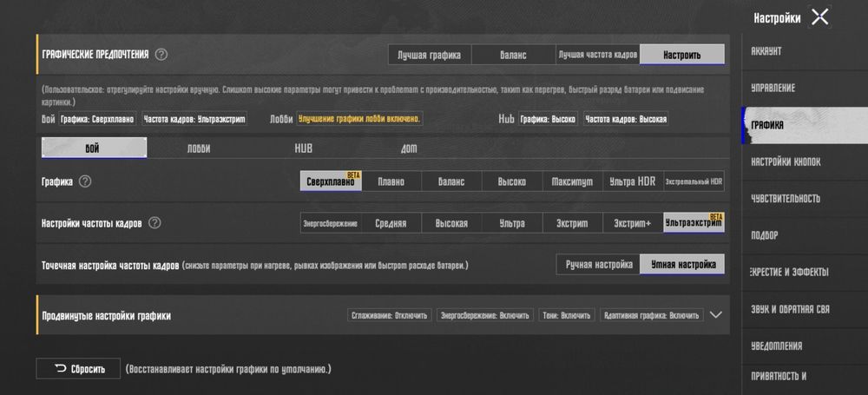This screenshot has height=395, width=868.
Task: Set graphics quality to Ультра HDR
Action: 633,181
